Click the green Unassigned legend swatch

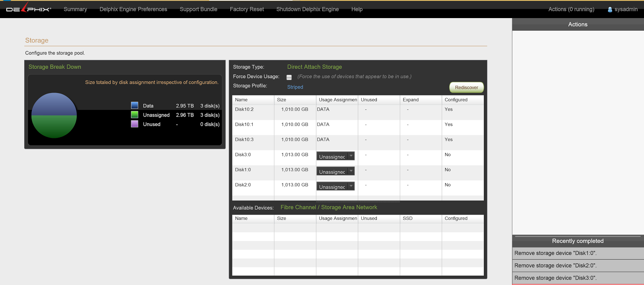pos(134,115)
